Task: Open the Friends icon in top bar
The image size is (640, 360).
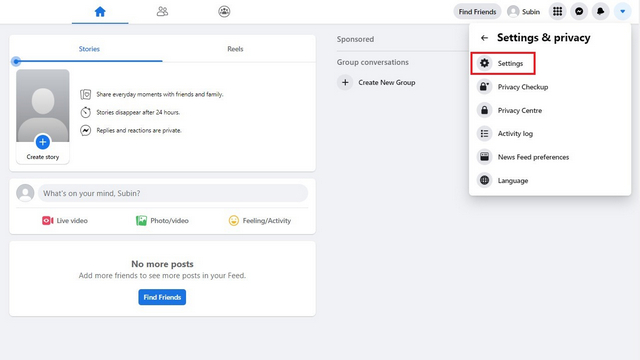Action: click(162, 11)
